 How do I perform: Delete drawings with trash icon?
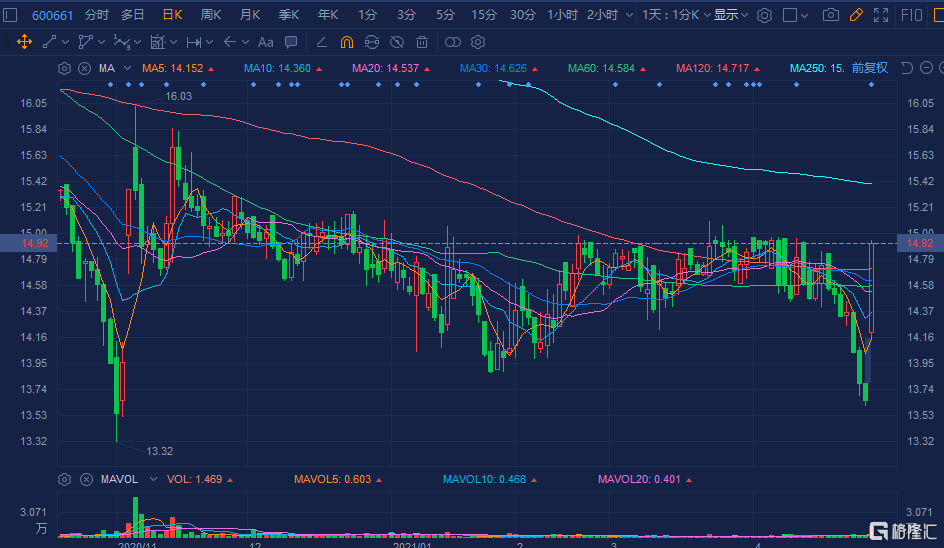pyautogui.click(x=422, y=42)
